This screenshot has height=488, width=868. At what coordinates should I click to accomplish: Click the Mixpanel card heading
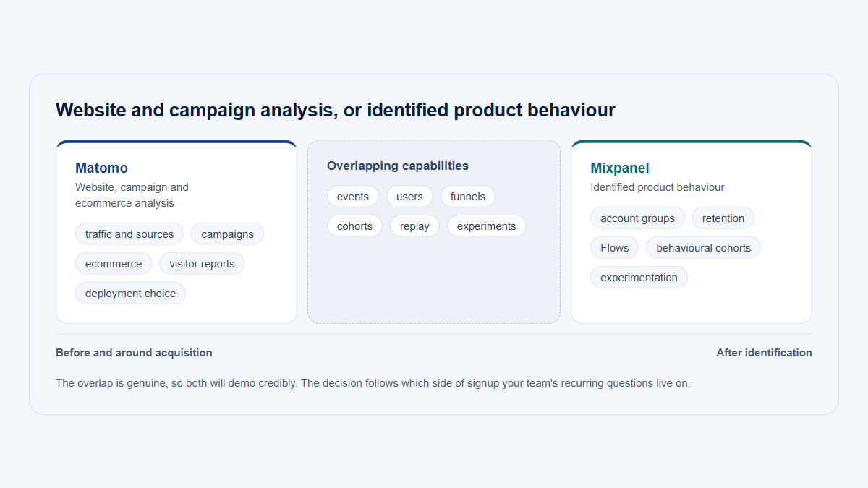[620, 168]
